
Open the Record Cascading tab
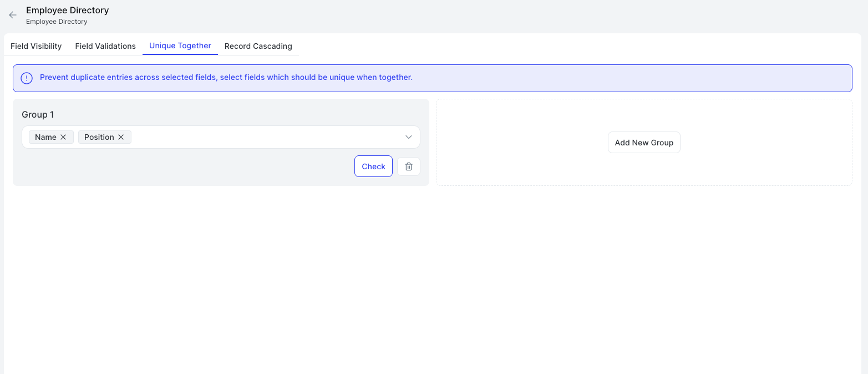tap(258, 46)
